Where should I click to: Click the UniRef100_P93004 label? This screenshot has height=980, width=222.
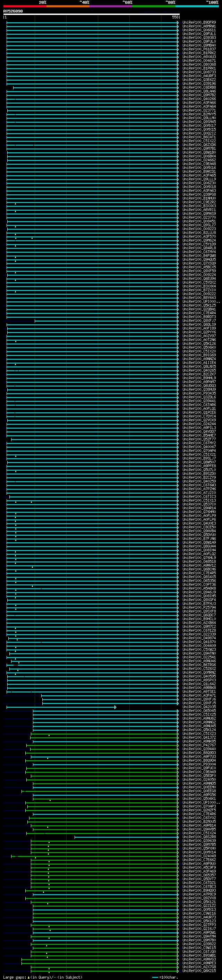[199, 764]
